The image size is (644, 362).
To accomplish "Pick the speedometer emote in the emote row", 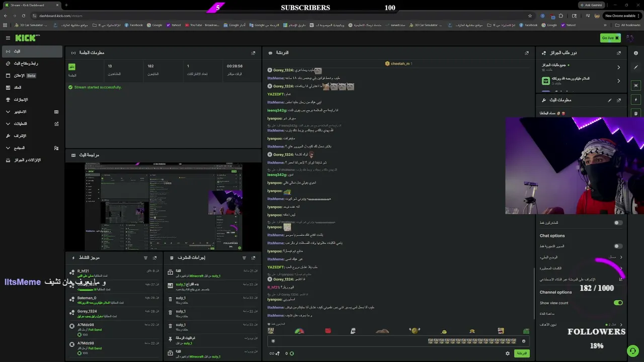I will coord(299,331).
